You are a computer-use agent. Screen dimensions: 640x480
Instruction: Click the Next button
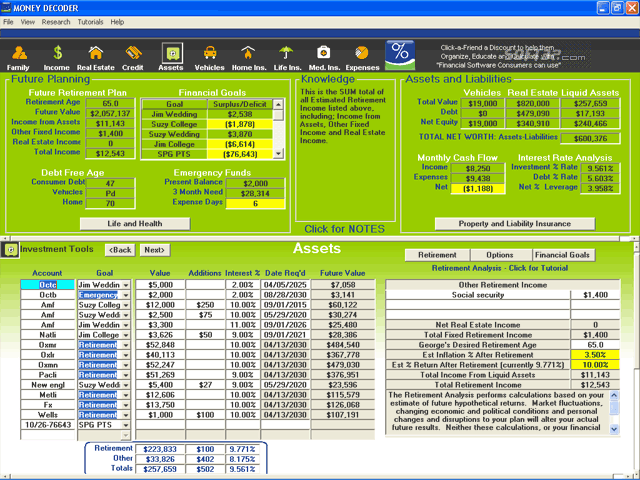pyautogui.click(x=155, y=250)
